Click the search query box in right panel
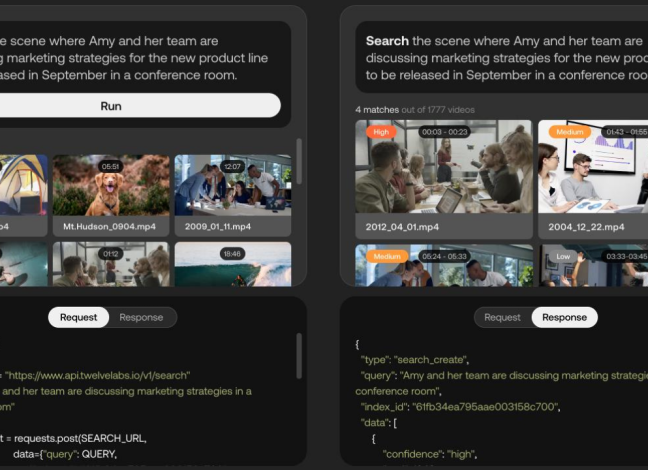The image size is (648, 470). 502,57
